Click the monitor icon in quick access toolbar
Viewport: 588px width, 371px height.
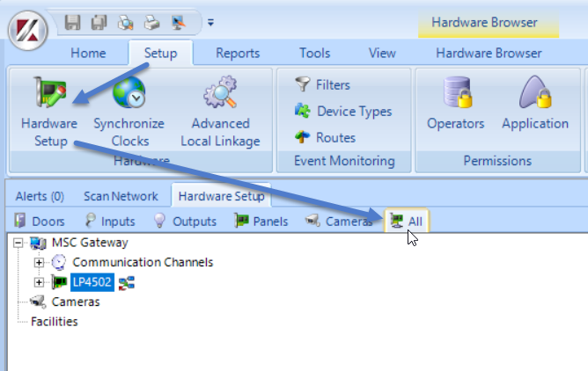point(179,23)
